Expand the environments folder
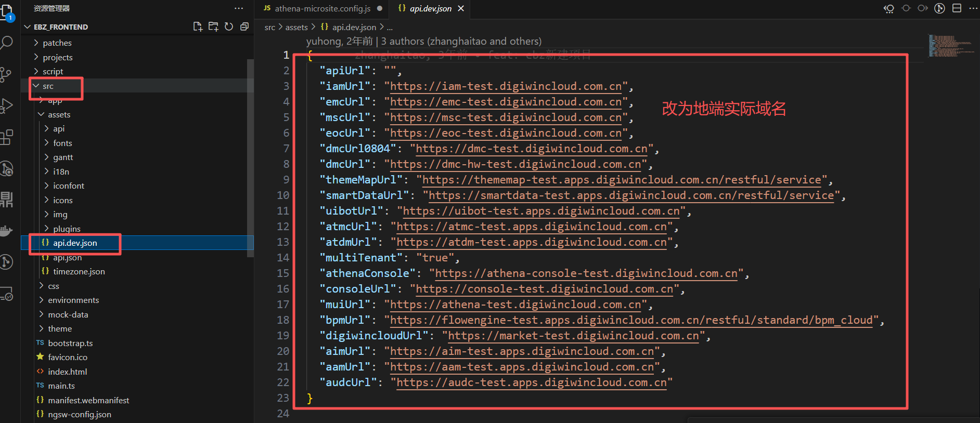 (73, 300)
